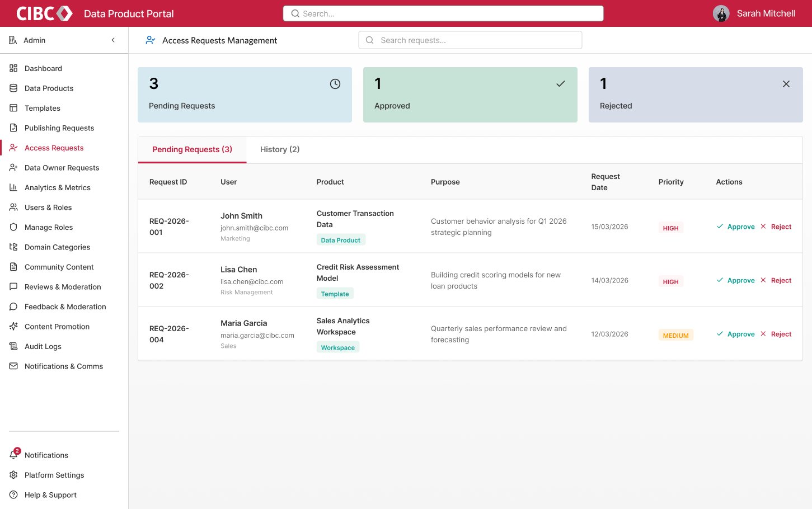
Task: Click the Notifications bell icon with badge
Action: (14, 454)
